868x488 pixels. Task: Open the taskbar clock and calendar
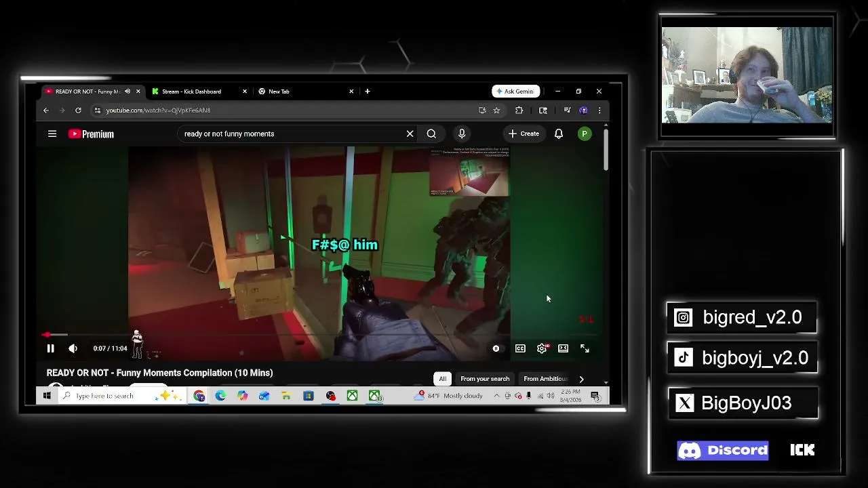571,396
